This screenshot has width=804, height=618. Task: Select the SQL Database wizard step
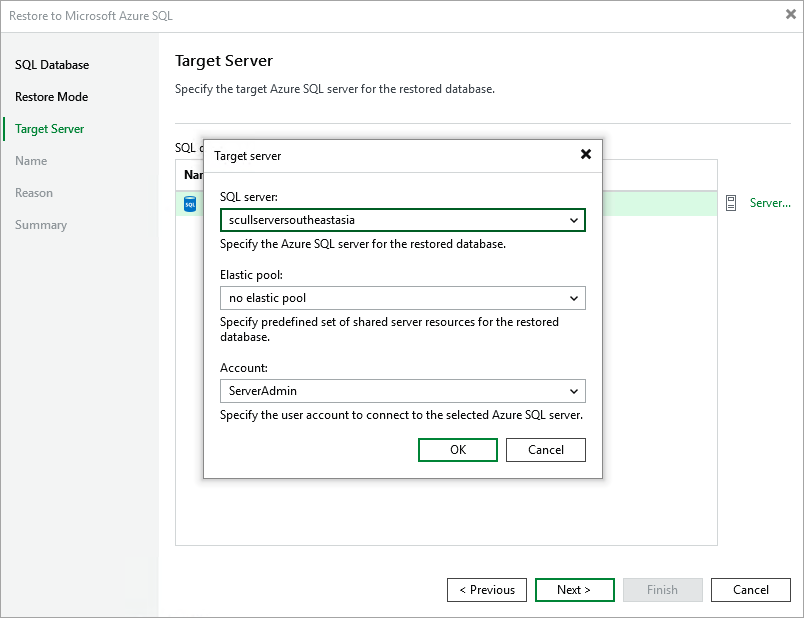pyautogui.click(x=52, y=65)
